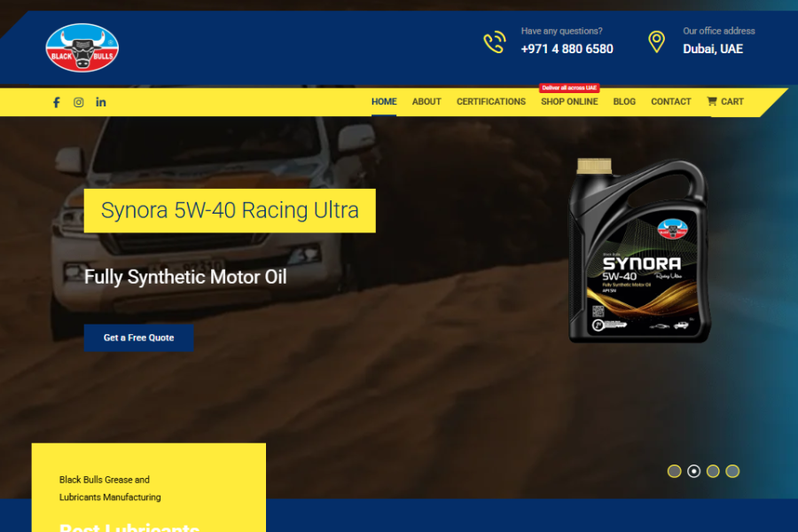Open the LinkedIn social icon
Screen dimensions: 798x532
coord(101,102)
